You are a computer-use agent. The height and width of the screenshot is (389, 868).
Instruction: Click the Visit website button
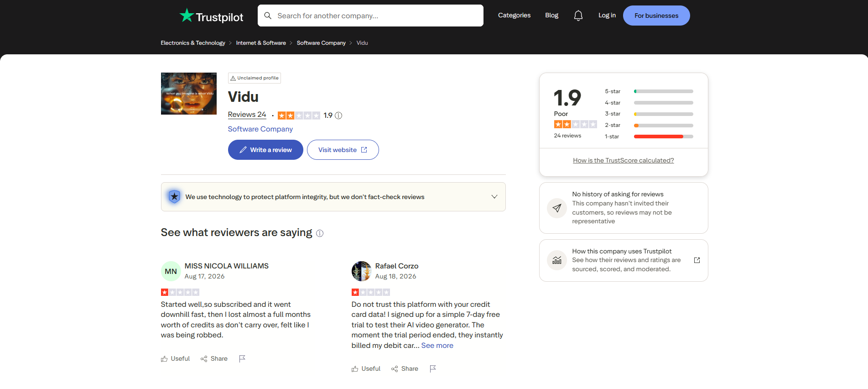[343, 150]
